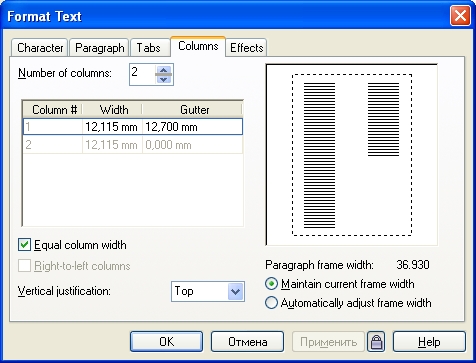Viewport: 476px width, 363px height.
Task: Click the Column # header
Action: point(53,110)
